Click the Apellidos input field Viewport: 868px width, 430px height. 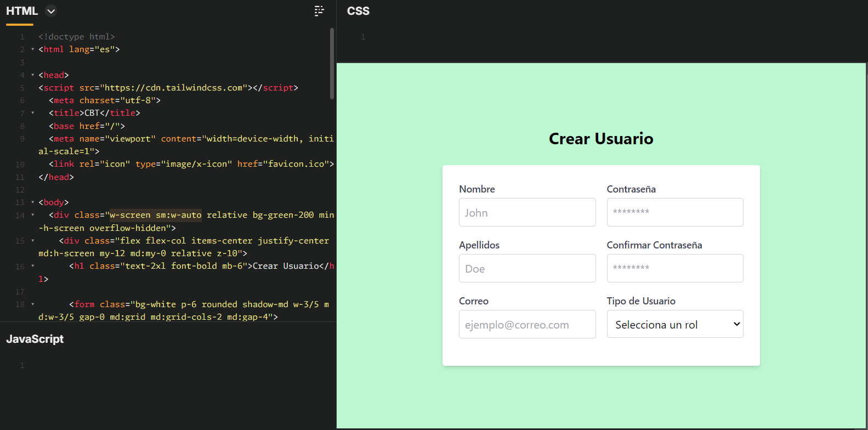[x=527, y=268]
